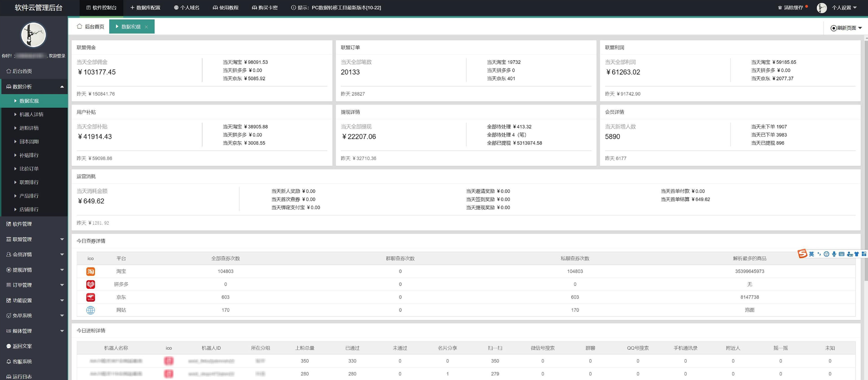Close the 数据宏观 tab

pos(147,27)
